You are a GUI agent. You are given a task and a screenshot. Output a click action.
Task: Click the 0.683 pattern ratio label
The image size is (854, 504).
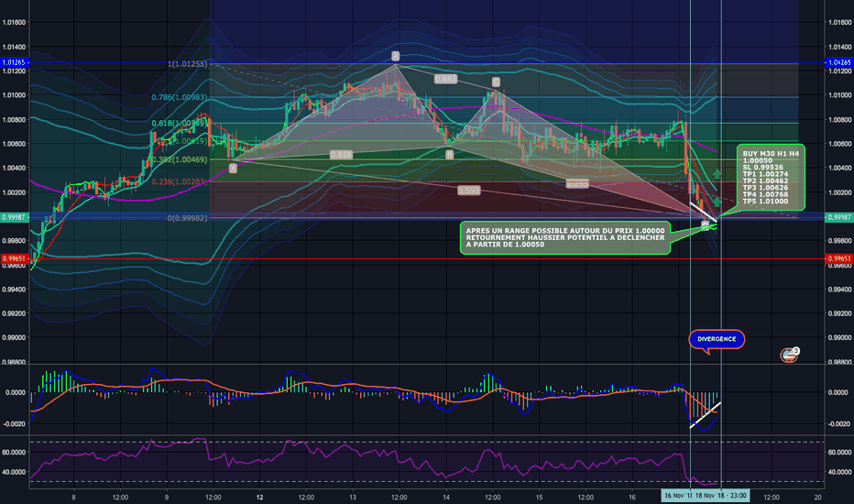click(445, 79)
